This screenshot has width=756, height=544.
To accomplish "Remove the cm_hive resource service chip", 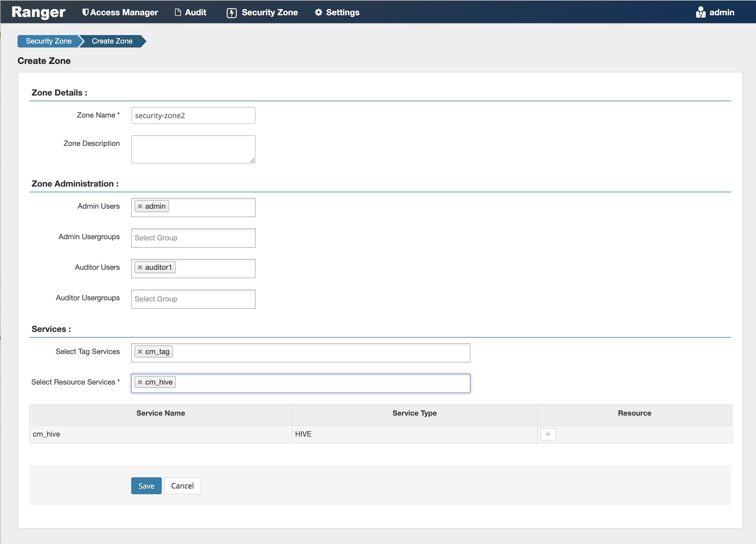I will (x=140, y=382).
